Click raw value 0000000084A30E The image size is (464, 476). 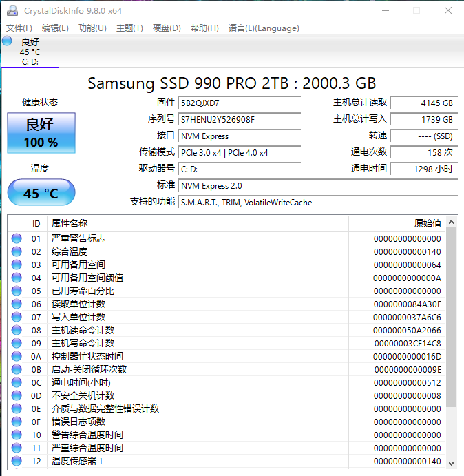(x=408, y=304)
